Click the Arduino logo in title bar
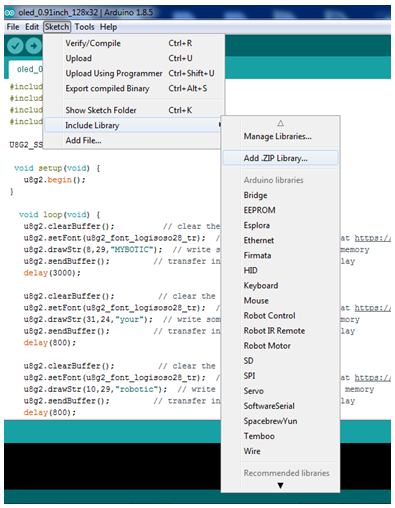This screenshot has width=395, height=508. coord(10,12)
